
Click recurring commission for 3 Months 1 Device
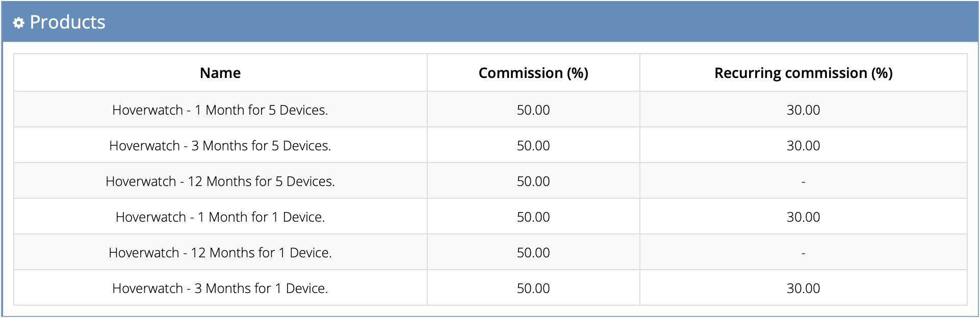click(803, 288)
